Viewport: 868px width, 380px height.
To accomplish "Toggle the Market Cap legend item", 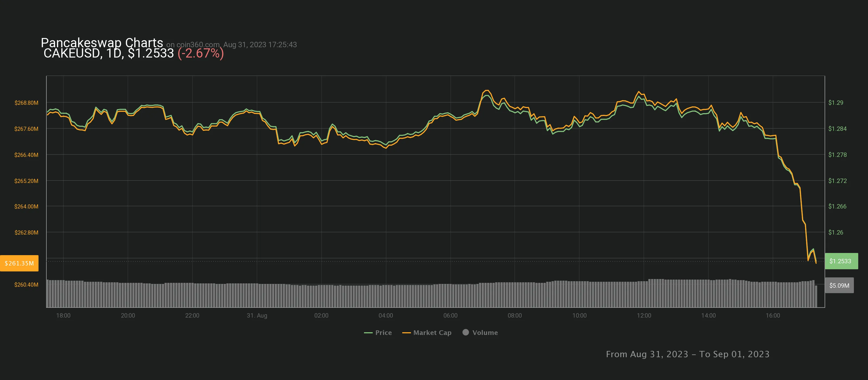I will (427, 332).
